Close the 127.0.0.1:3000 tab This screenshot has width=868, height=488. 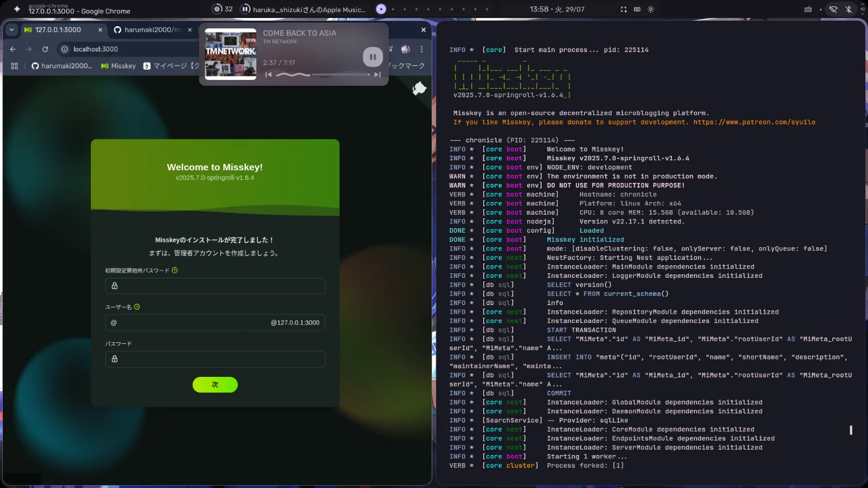100,30
